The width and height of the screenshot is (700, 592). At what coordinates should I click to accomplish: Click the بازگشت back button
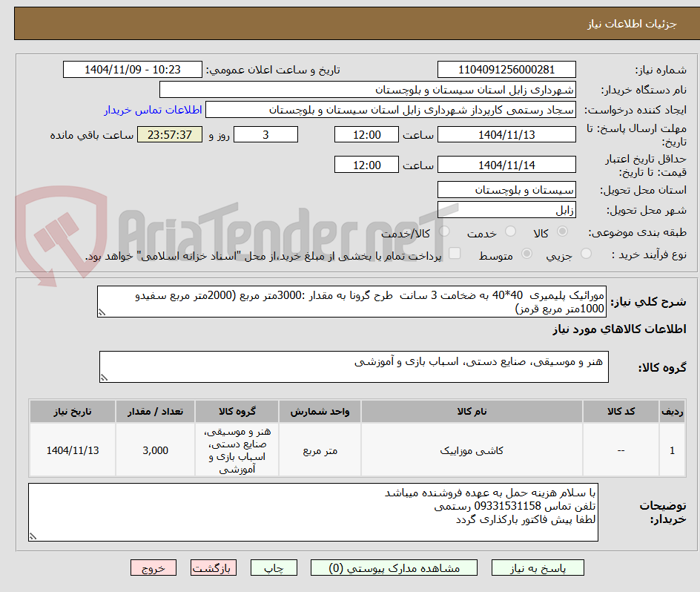point(214,568)
